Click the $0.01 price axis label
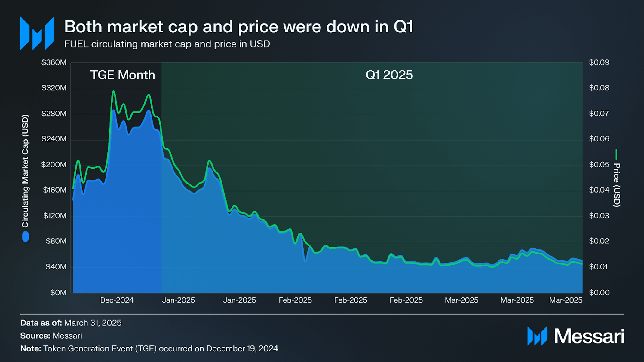The width and height of the screenshot is (644, 362). coord(599,267)
